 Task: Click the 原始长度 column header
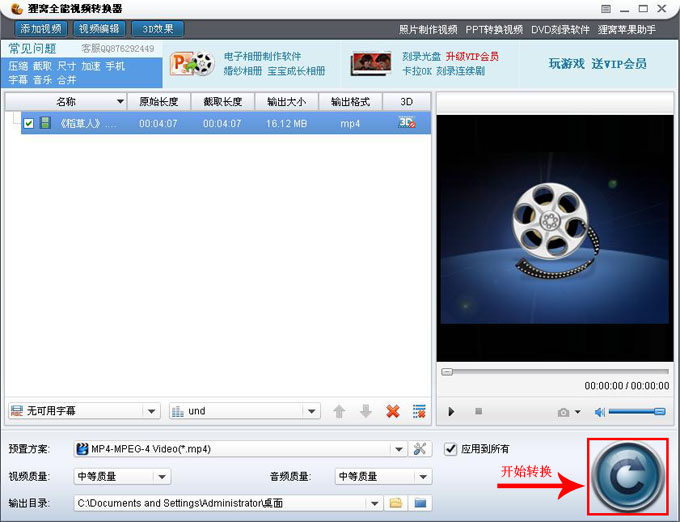(x=159, y=102)
